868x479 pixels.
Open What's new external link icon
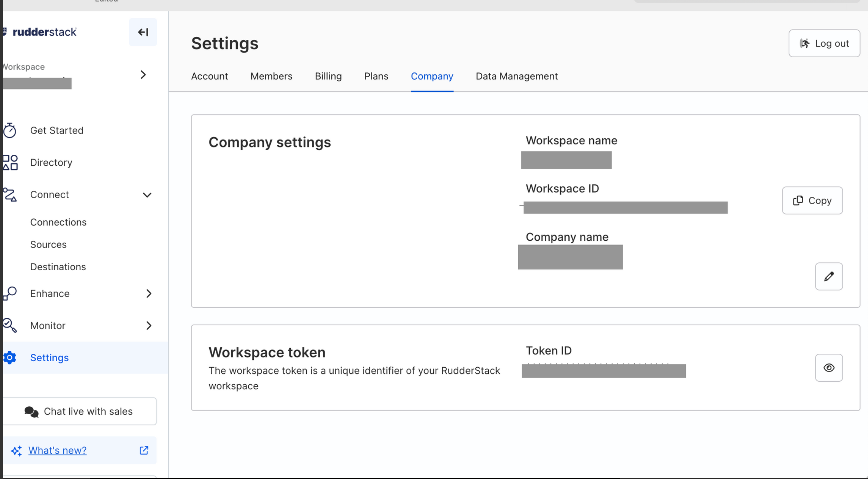click(x=144, y=450)
